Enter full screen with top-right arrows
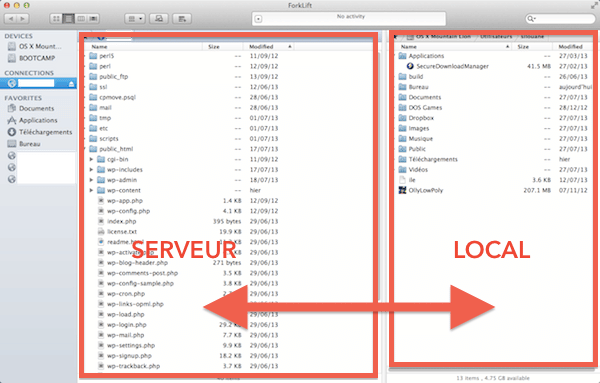600x383 pixels. 594,5
